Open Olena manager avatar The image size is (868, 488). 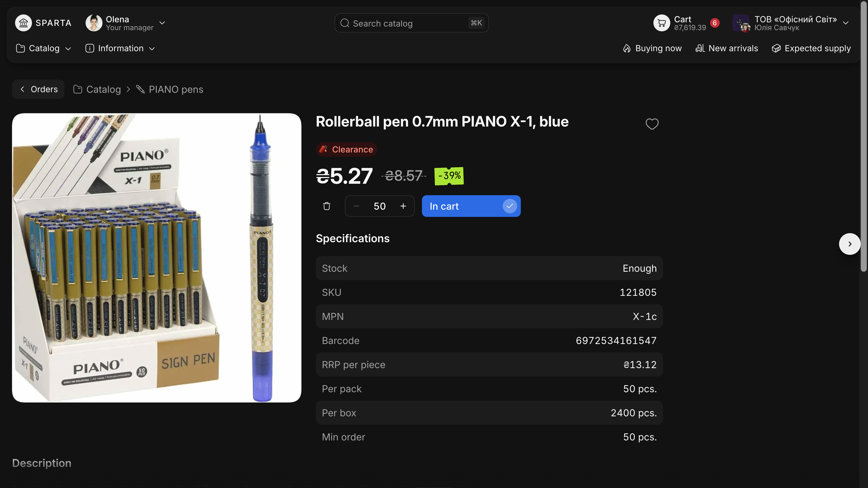point(94,23)
